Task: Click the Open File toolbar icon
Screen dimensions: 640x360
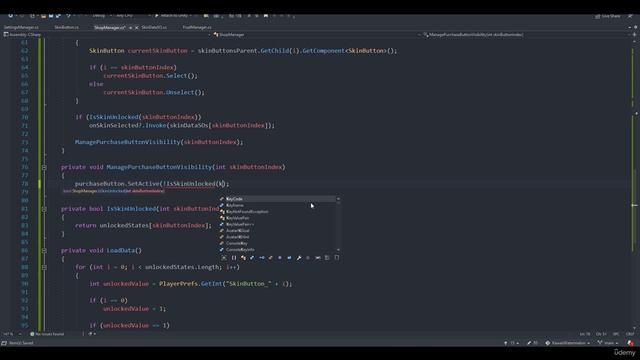Action: tap(43, 16)
